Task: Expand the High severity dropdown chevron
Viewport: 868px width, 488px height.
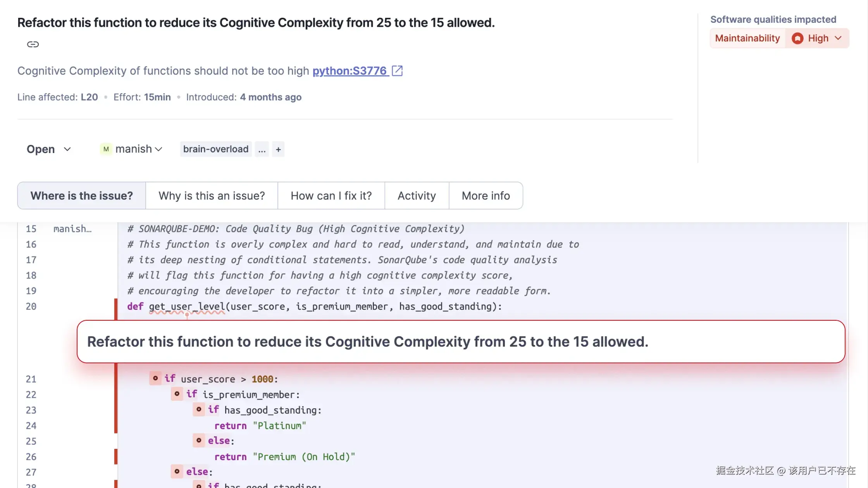Action: [x=838, y=38]
